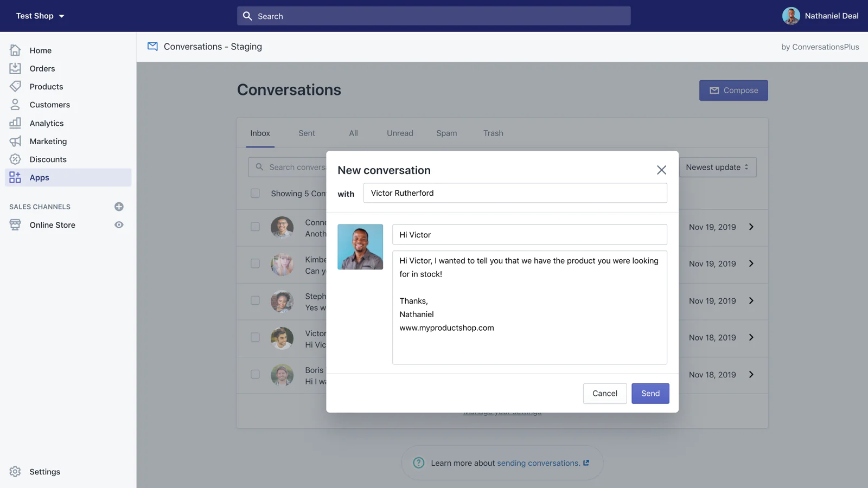View Online Store using the eye icon
Image resolution: width=868 pixels, height=488 pixels.
point(119,225)
